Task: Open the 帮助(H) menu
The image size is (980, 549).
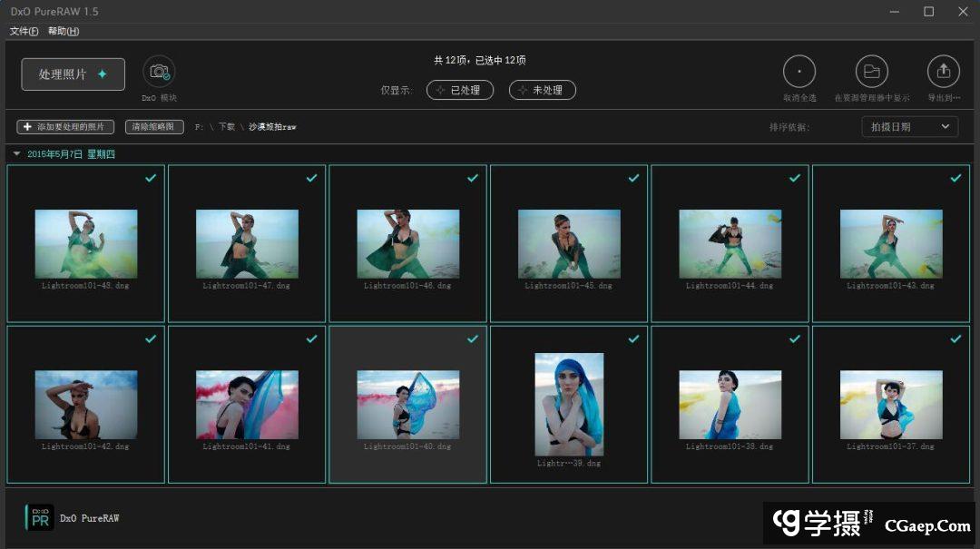Action: (64, 31)
